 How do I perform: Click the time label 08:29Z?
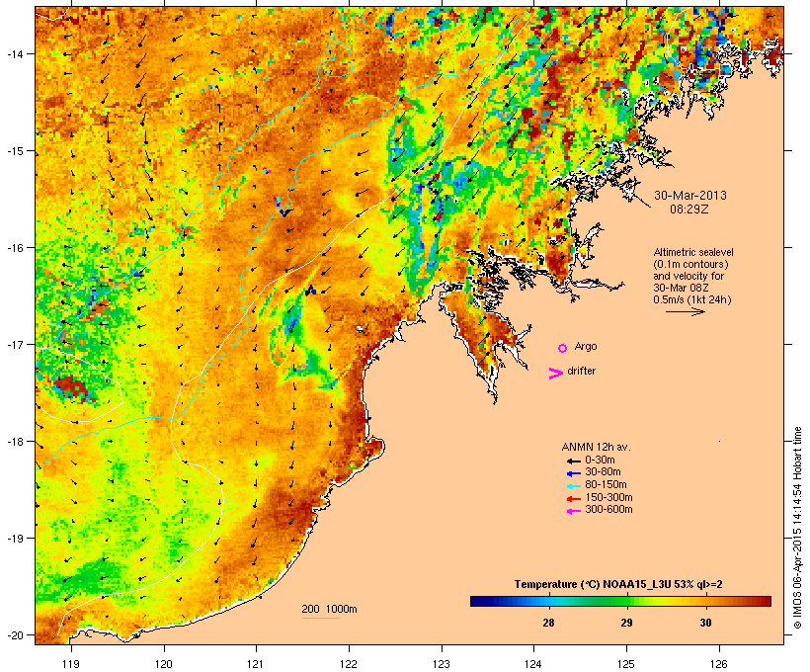tap(689, 210)
